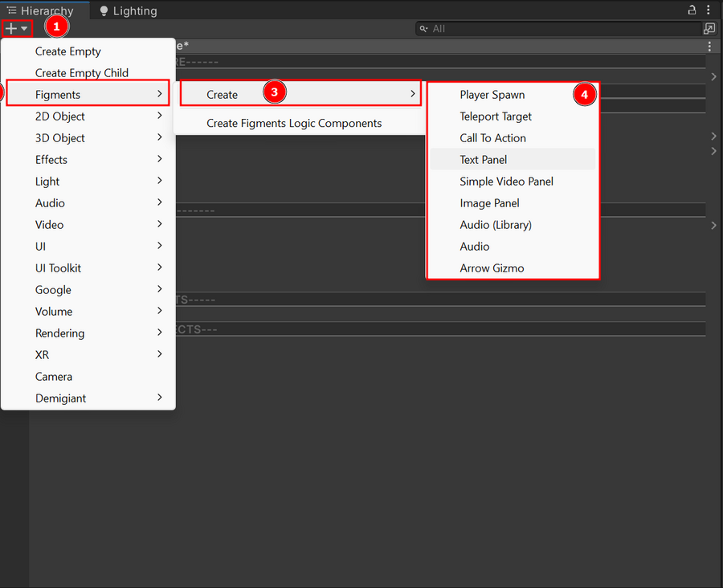Viewport: 723px width, 588px height.
Task: Open the Figments submenu
Action: 88,94
